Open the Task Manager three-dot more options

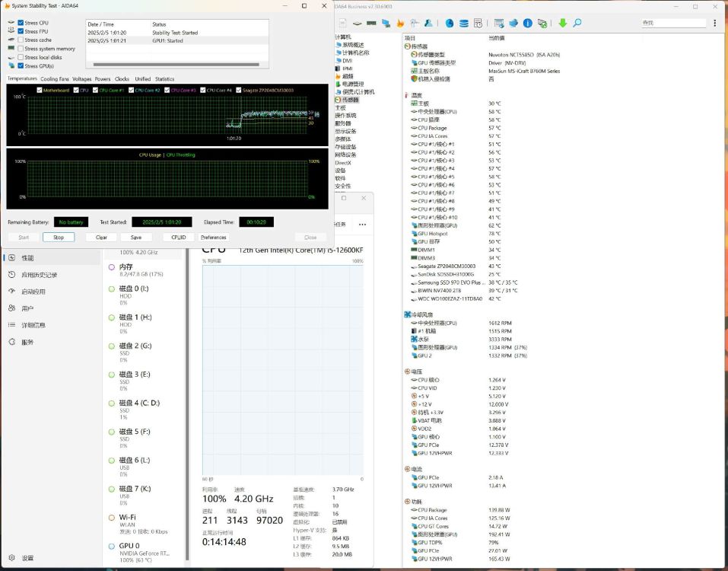362,225
